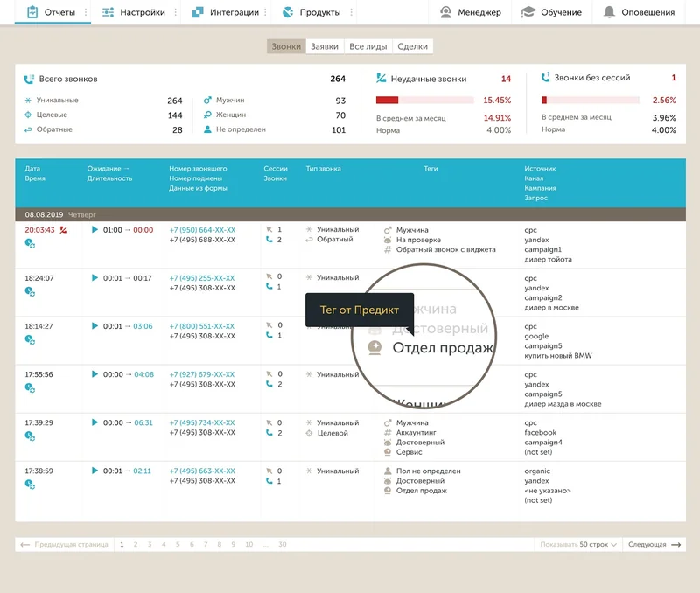The height and width of the screenshot is (593, 700).
Task: Click the Обучение graduation cap icon
Action: tap(528, 12)
